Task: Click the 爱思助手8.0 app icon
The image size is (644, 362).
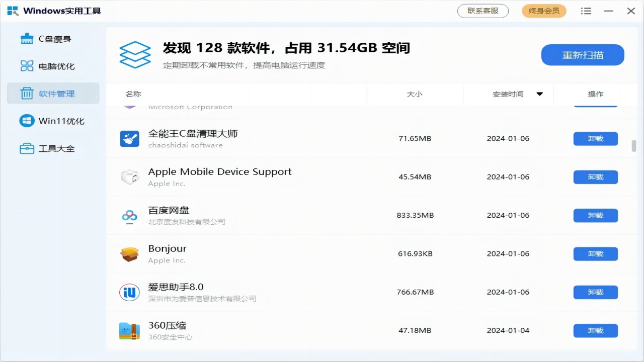Action: [129, 292]
